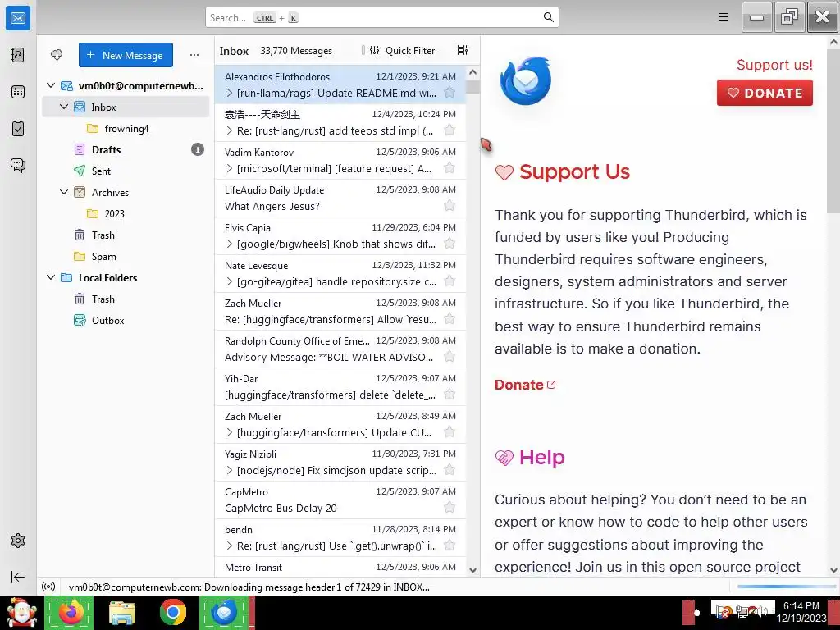
Task: Open File Explorer from the taskbar
Action: click(x=122, y=612)
